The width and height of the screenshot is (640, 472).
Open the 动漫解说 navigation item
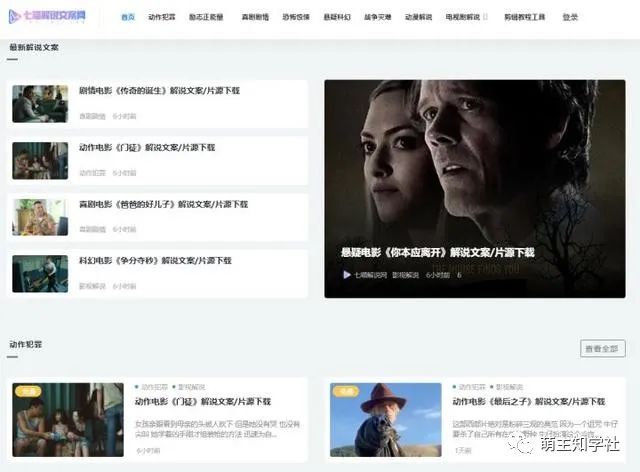418,17
